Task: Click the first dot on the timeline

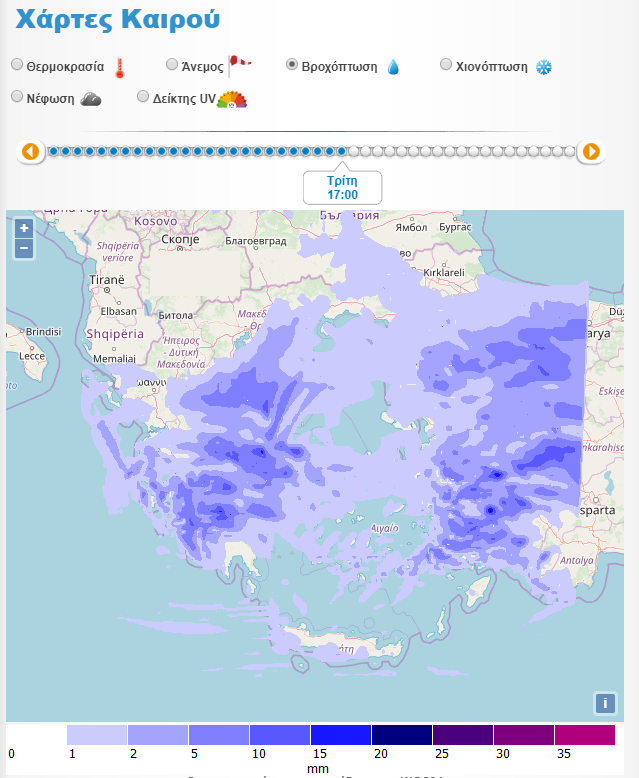Action: pyautogui.click(x=53, y=151)
